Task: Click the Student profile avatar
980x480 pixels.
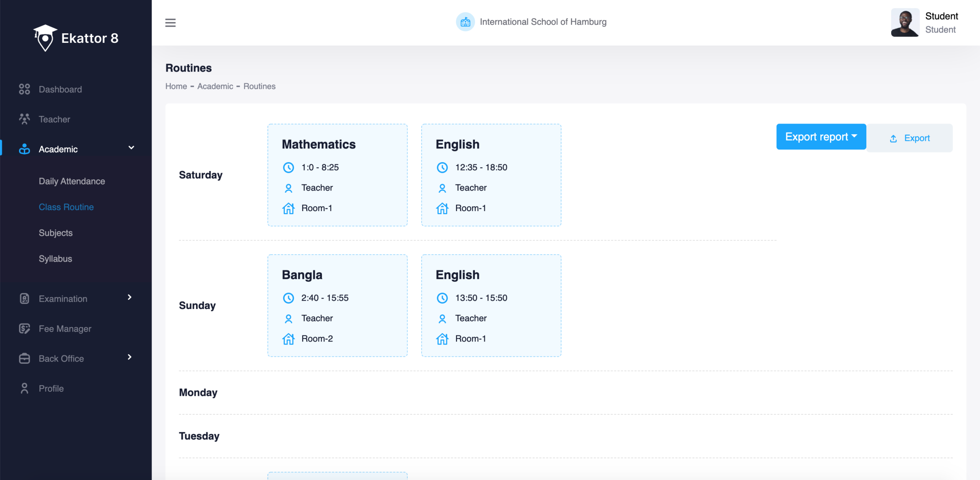Action: [x=905, y=23]
